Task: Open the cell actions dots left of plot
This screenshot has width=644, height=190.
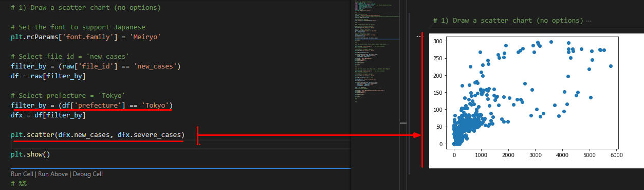Action: tap(418, 37)
